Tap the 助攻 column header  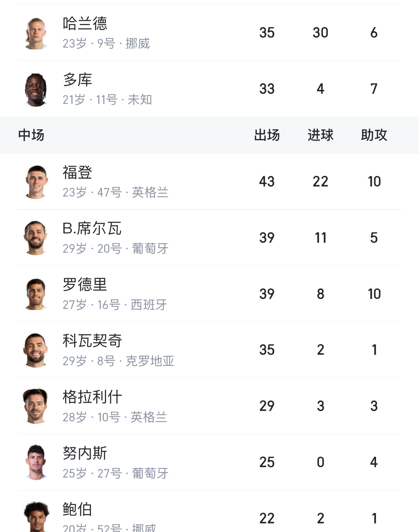click(374, 135)
